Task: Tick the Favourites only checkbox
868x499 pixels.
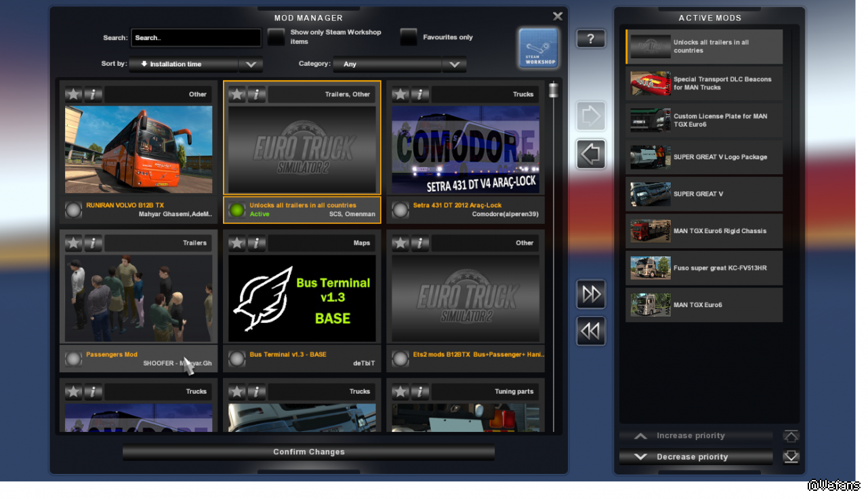Action: click(x=409, y=37)
